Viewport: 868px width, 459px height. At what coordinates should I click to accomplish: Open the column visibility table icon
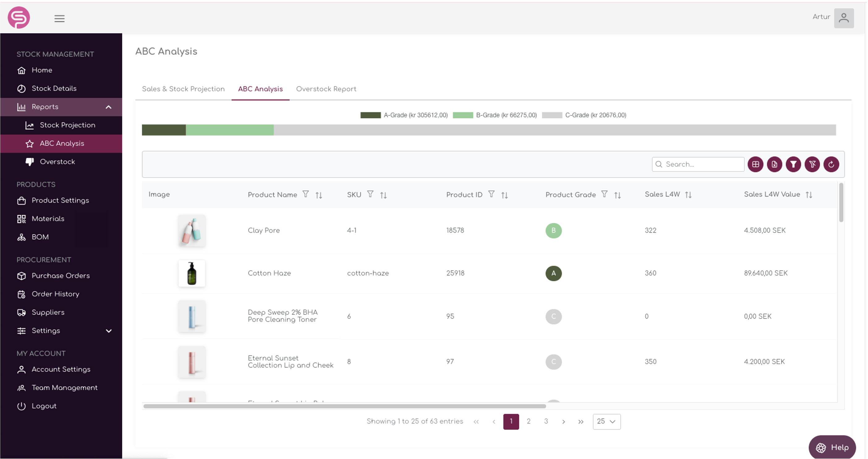click(x=756, y=164)
